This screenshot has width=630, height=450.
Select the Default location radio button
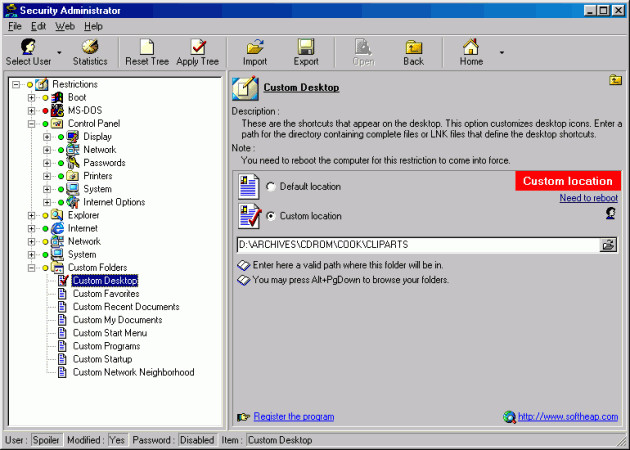(x=271, y=186)
